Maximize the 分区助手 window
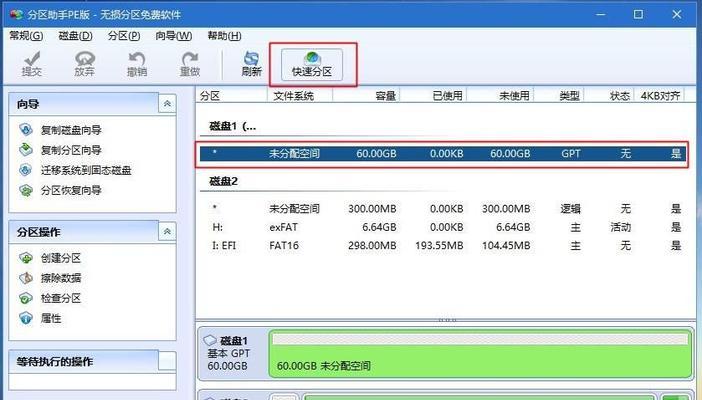The image size is (702, 400). [x=638, y=14]
